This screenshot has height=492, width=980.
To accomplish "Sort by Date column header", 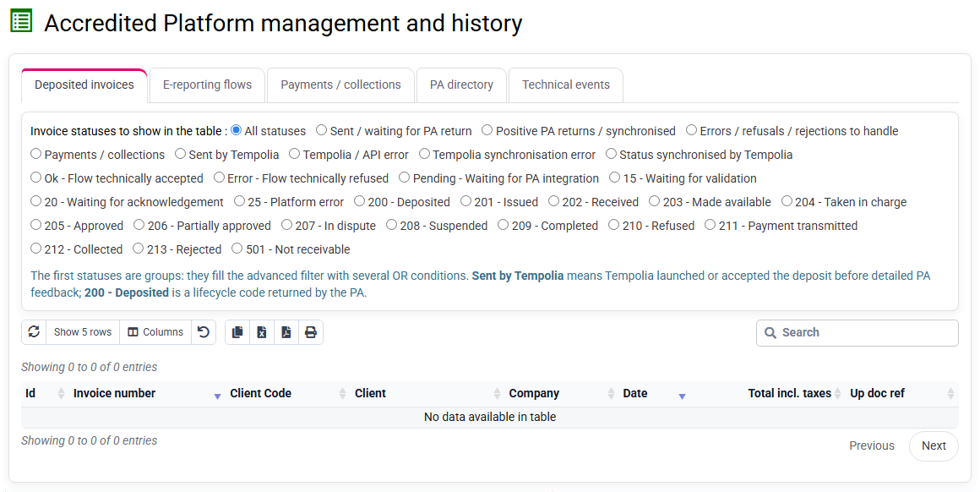I will point(655,393).
